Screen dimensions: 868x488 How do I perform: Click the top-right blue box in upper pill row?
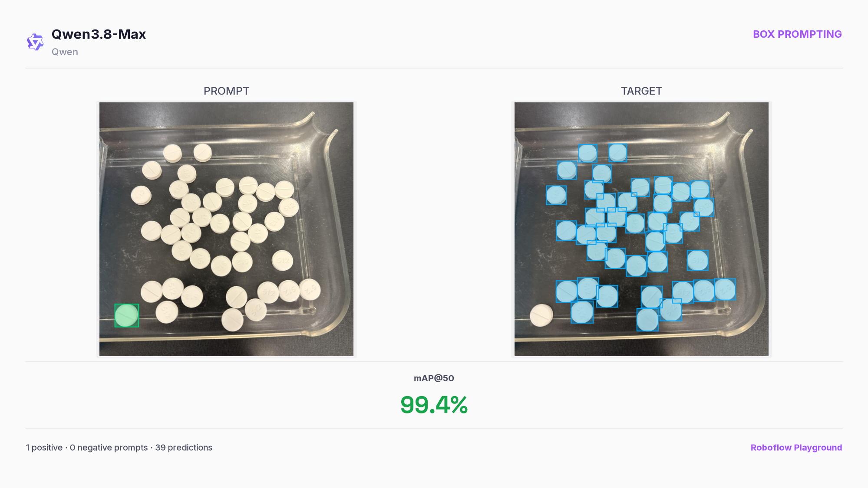coord(617,153)
